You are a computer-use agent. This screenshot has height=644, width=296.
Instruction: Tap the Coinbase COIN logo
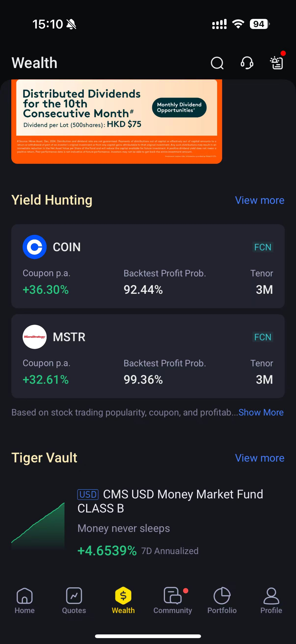click(x=34, y=247)
